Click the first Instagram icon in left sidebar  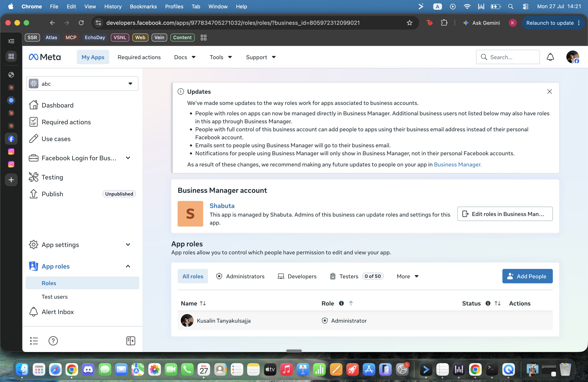coord(11,151)
